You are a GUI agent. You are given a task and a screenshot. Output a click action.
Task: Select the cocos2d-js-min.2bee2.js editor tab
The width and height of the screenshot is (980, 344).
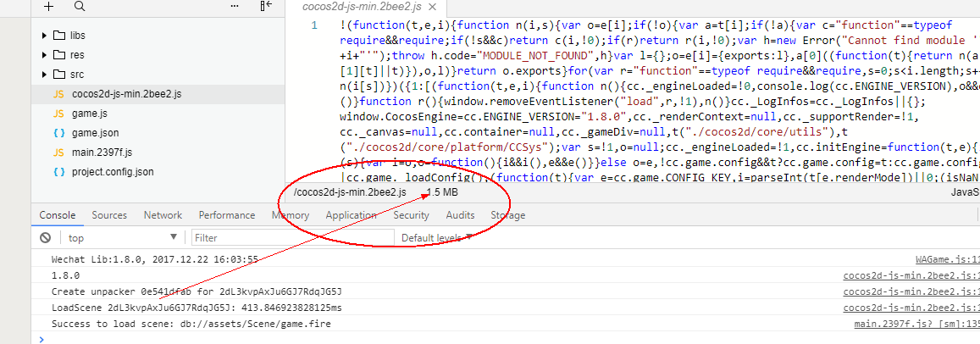pyautogui.click(x=367, y=8)
